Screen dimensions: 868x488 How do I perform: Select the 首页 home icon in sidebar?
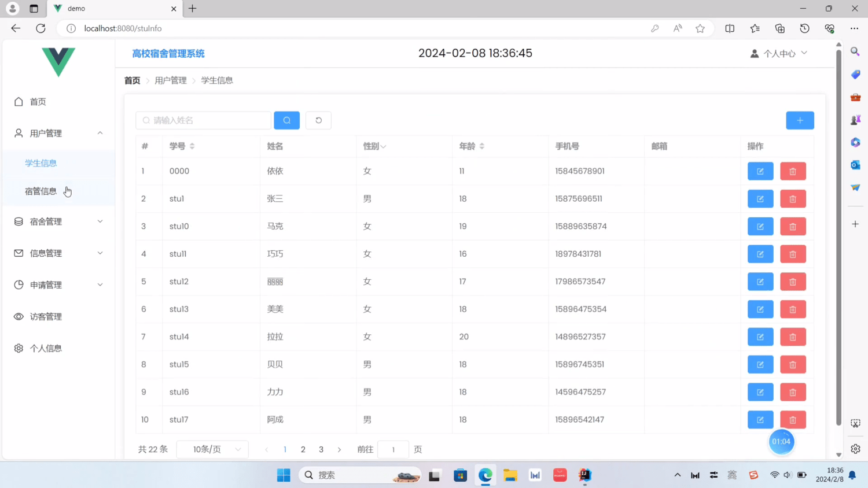(x=18, y=101)
